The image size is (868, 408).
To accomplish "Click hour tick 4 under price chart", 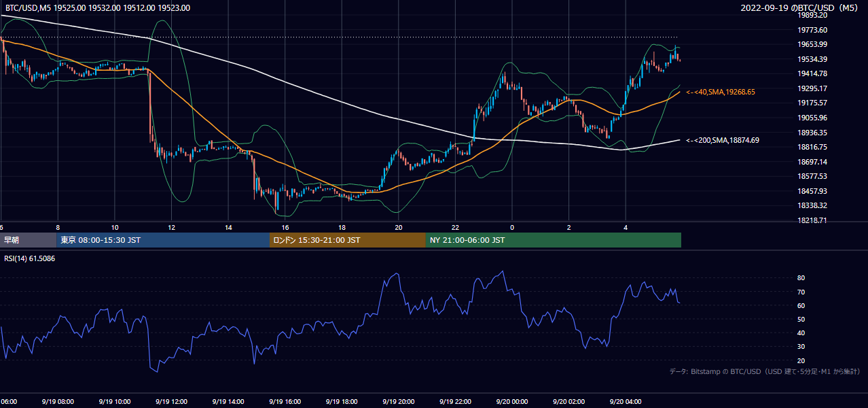I will [626, 227].
